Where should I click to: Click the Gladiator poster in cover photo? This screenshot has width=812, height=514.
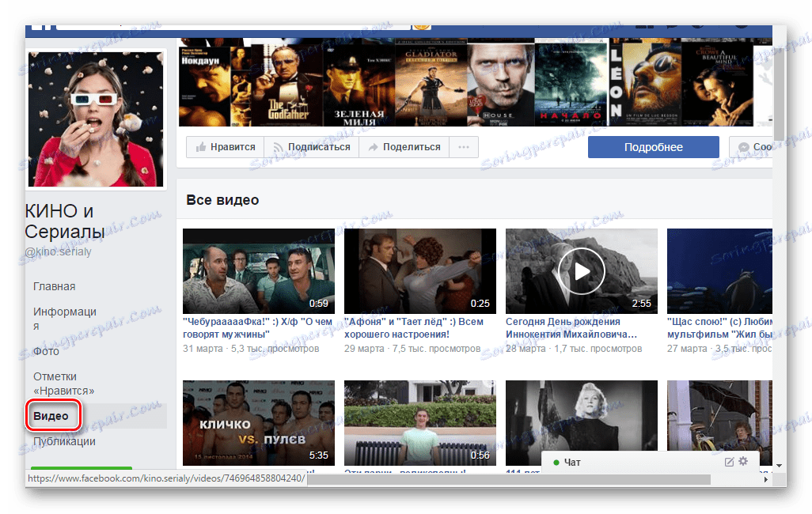(431, 81)
